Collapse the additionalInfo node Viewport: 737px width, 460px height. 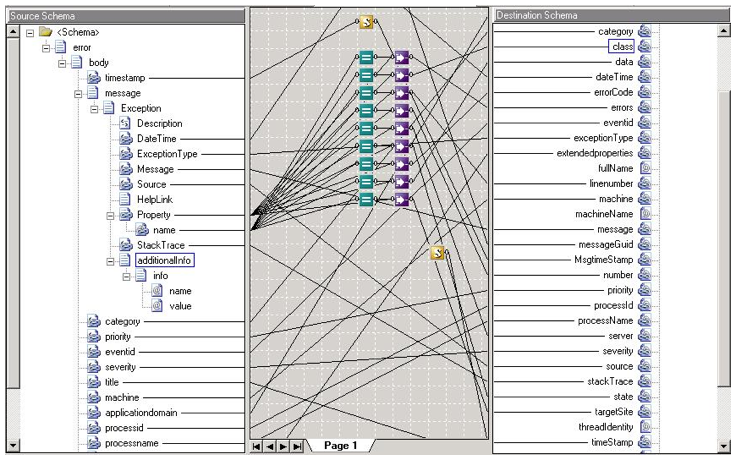[110, 261]
